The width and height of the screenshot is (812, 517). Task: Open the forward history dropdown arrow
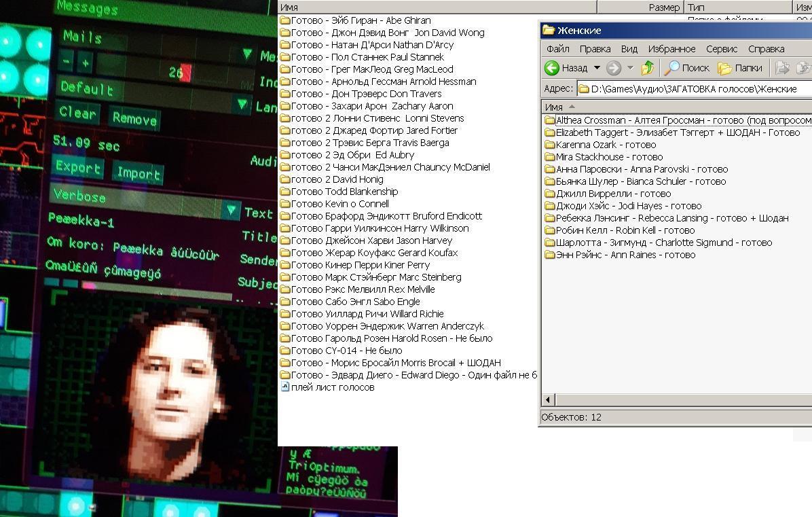pos(630,68)
